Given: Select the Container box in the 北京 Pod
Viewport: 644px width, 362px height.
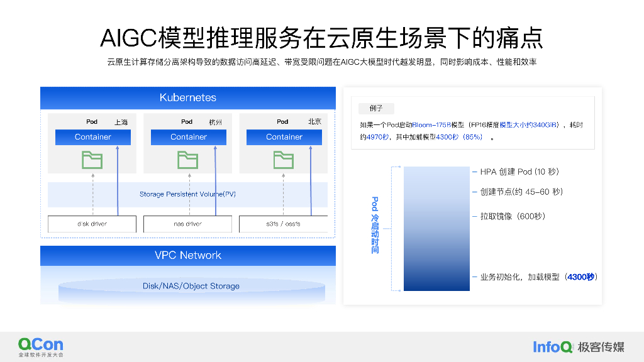Looking at the screenshot, I should point(284,137).
